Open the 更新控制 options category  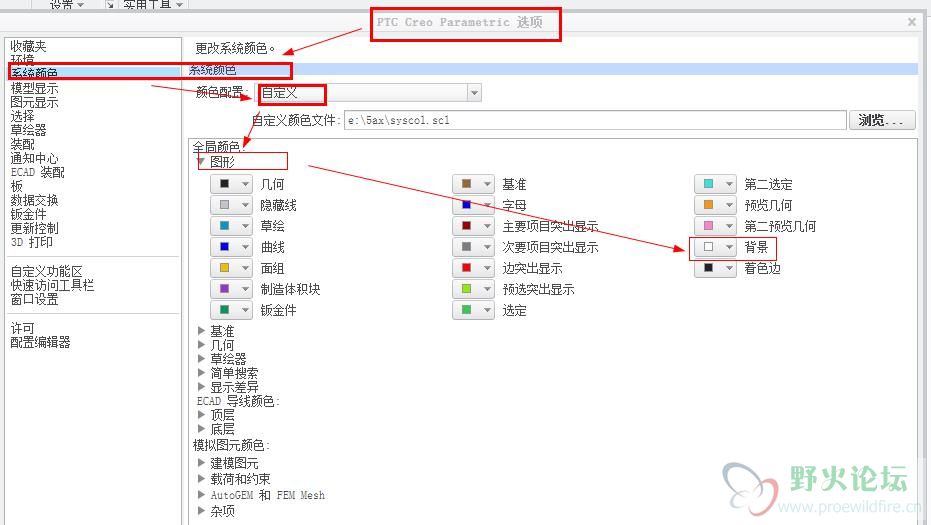34,228
